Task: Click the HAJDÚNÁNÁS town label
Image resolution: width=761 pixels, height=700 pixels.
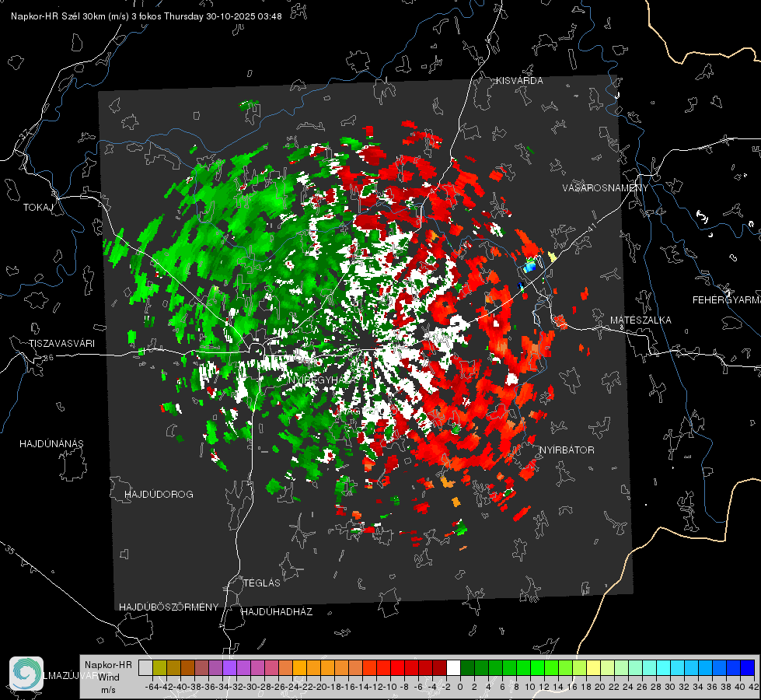Action: (51, 444)
